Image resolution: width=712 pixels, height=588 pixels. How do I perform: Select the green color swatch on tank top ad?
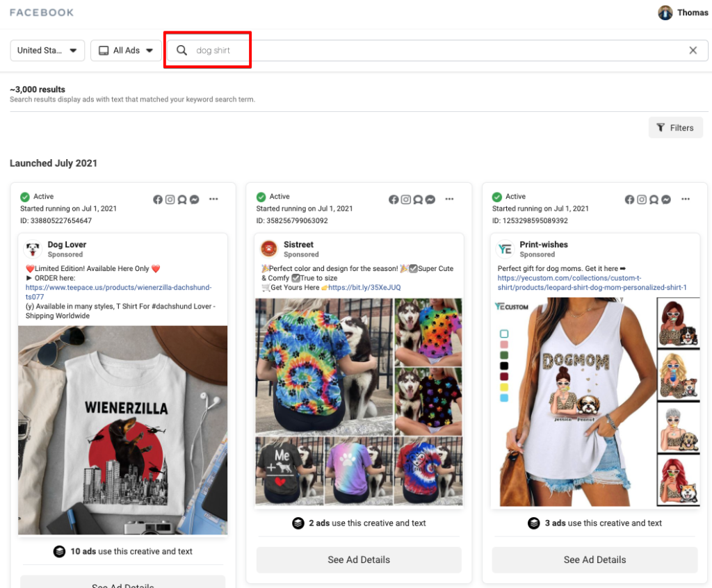click(504, 355)
